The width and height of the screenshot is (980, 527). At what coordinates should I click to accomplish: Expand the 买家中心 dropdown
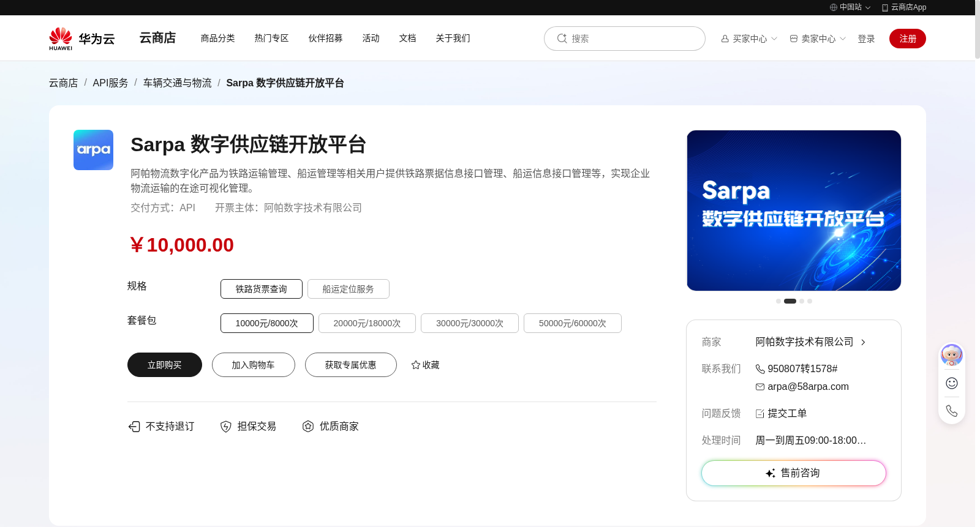coord(774,39)
